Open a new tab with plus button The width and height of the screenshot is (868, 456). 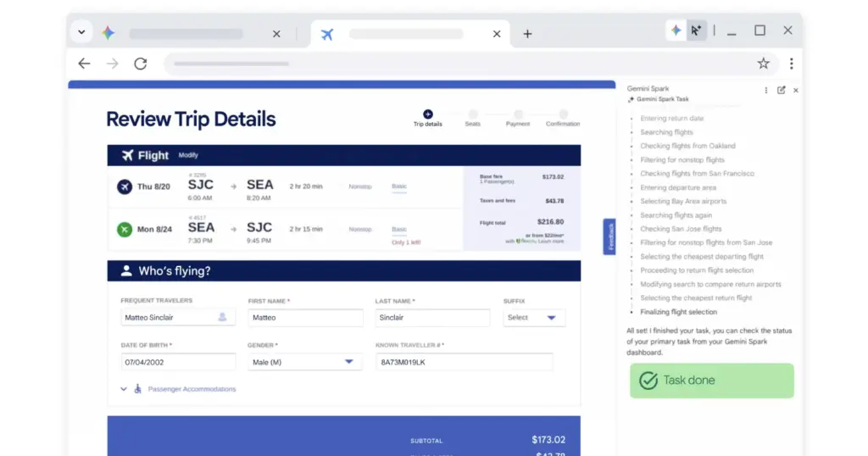[x=527, y=34]
